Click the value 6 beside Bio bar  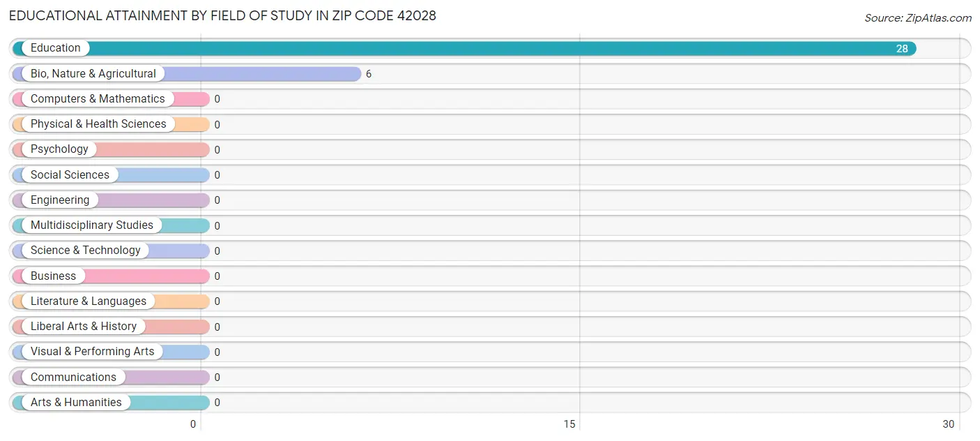coord(369,74)
